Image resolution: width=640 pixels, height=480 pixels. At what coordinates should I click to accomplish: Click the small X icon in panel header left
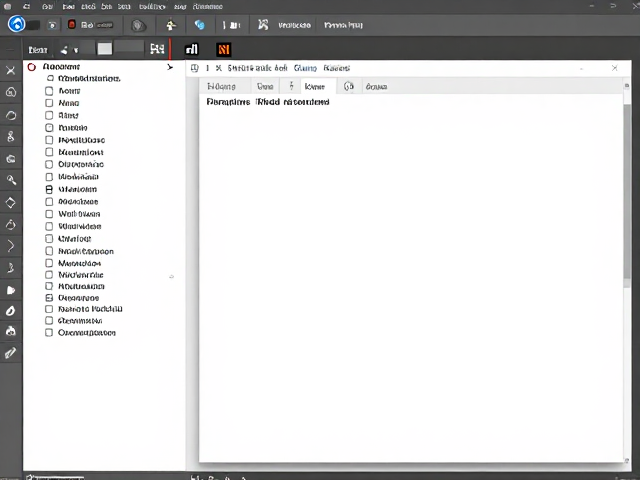(219, 68)
